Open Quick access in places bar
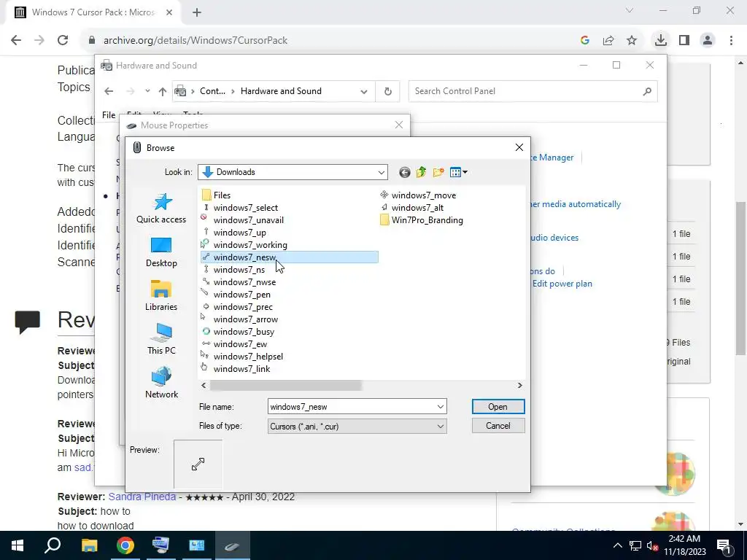This screenshot has height=560, width=747. point(161,208)
